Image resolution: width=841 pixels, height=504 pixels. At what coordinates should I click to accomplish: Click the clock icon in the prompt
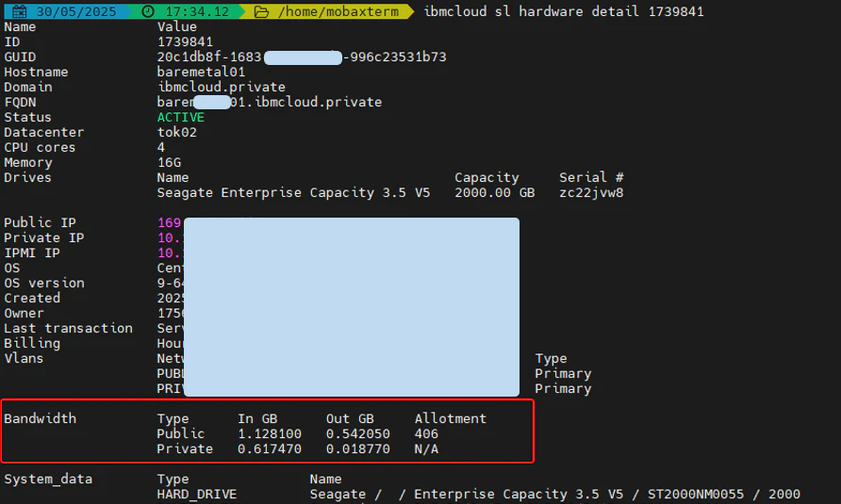148,11
